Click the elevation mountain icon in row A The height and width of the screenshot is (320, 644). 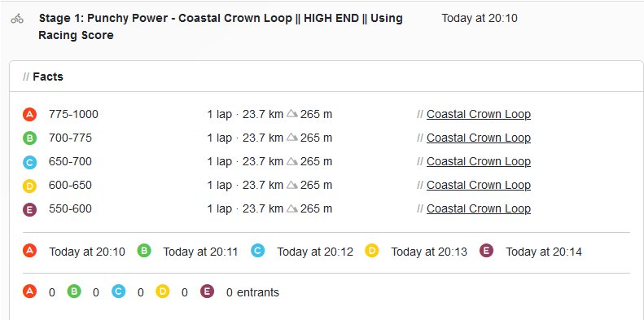(292, 114)
